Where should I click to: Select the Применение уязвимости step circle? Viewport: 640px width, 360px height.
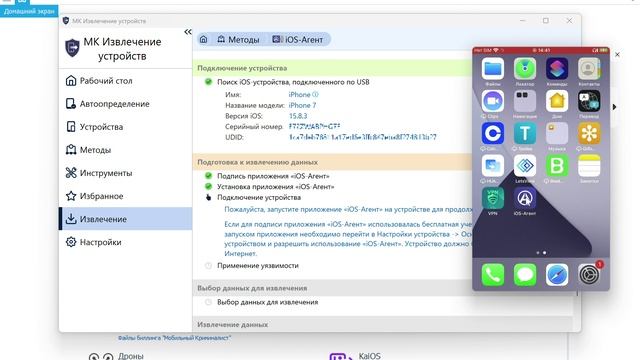click(x=208, y=266)
